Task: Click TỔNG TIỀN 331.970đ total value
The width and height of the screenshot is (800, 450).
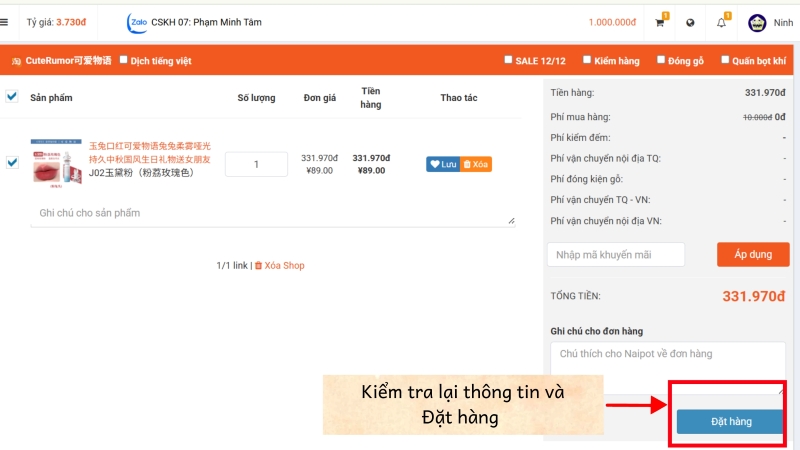Action: tap(754, 296)
